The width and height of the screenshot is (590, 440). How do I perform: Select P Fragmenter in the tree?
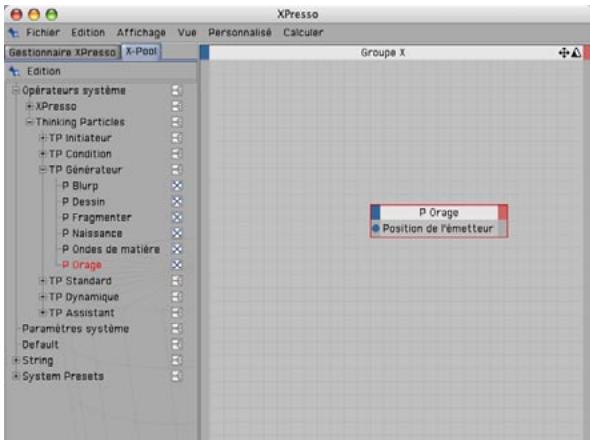pos(97,217)
